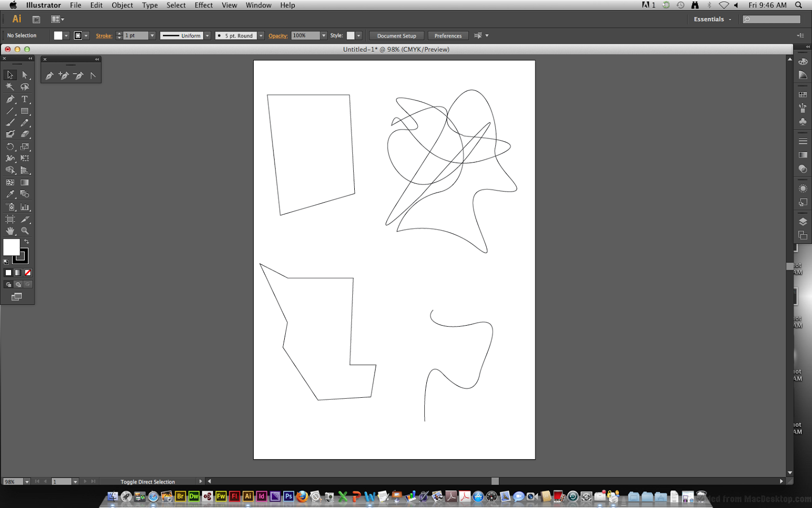Expand the Opacity dropdown
The image size is (812, 508).
pyautogui.click(x=323, y=36)
